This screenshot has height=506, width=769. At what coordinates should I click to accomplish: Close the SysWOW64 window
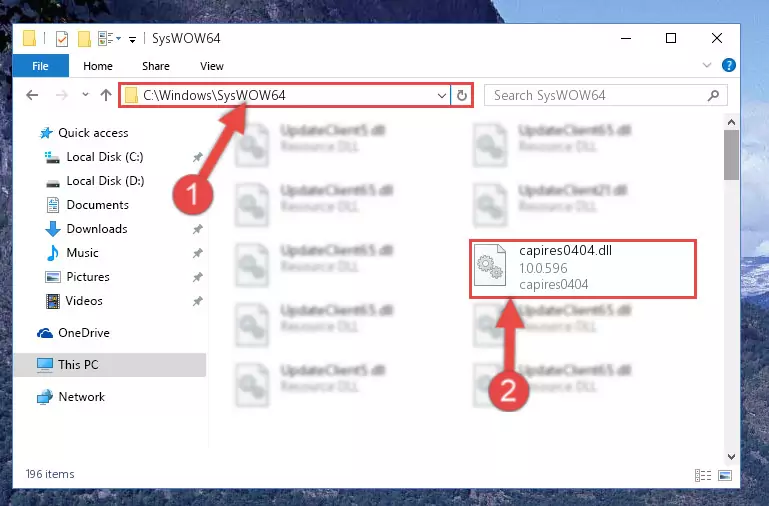pos(717,38)
